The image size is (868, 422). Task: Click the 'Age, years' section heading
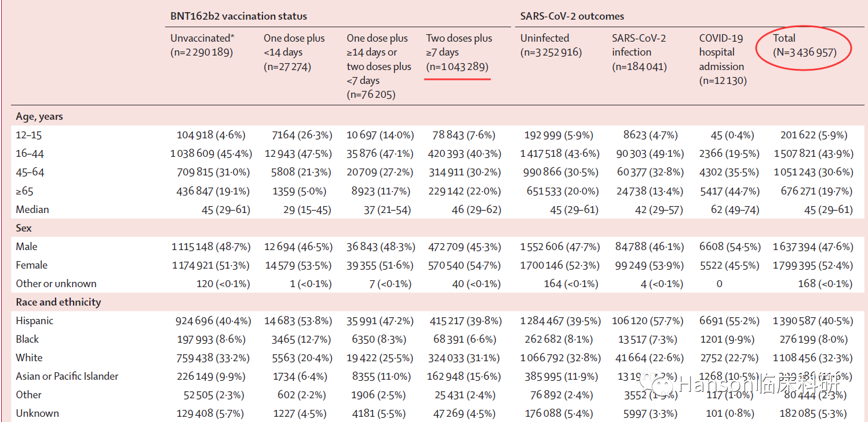[x=39, y=116]
